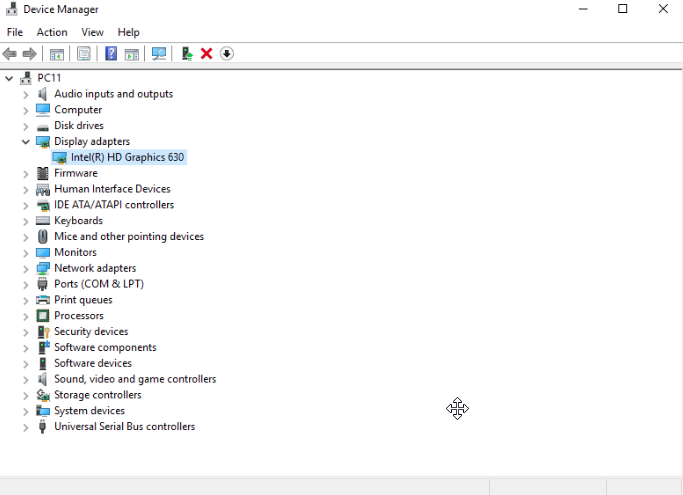Open the File menu
Viewport: 683px width, 495px height.
[x=14, y=32]
